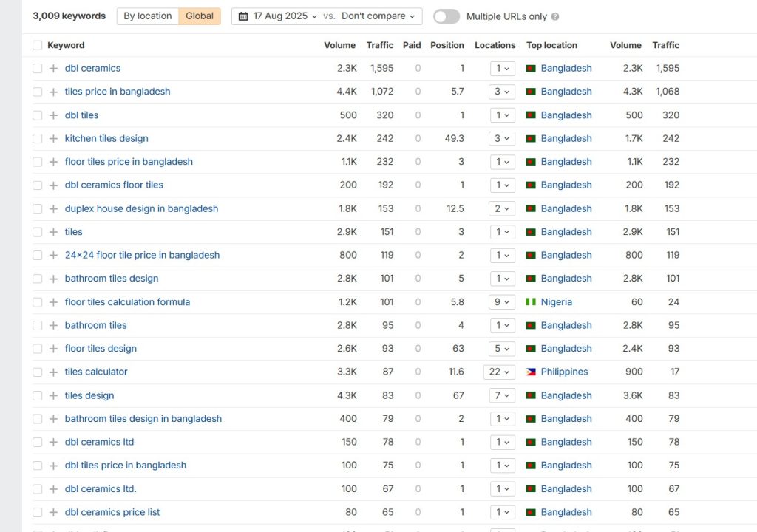Click the plus icon beside bathroom tiles
The height and width of the screenshot is (532, 757).
click(x=52, y=325)
